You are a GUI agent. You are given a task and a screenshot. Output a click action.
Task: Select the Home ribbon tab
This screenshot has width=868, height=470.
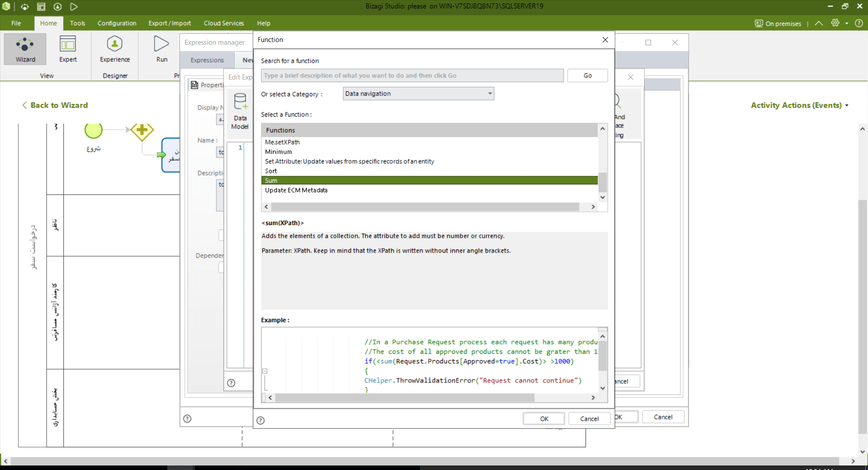coord(48,23)
